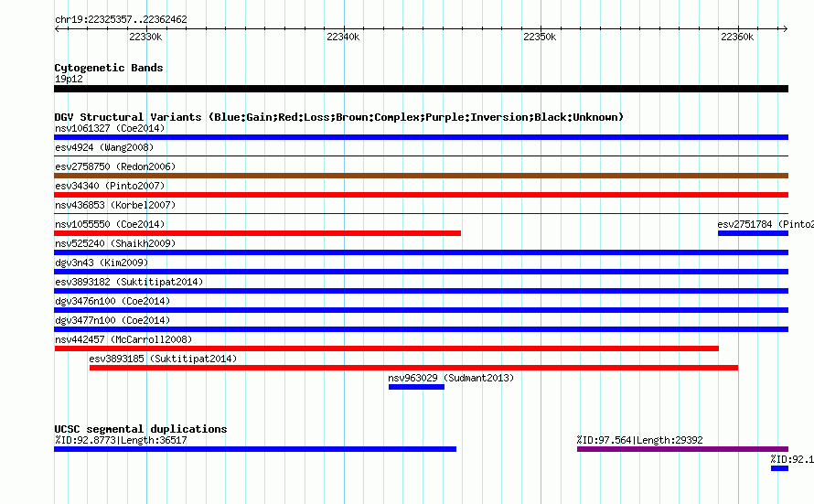Click the esv3893182 (Suktitipat2014) label

click(129, 282)
